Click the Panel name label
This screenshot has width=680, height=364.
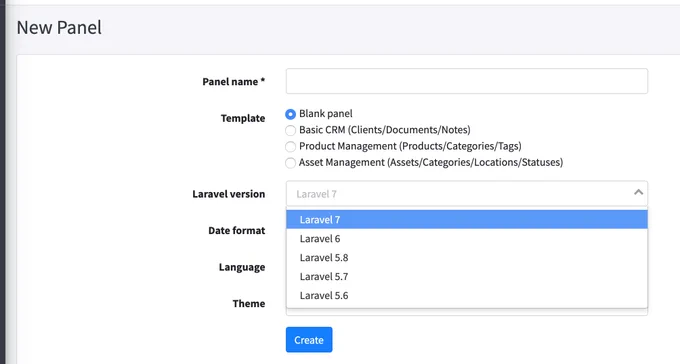pos(233,82)
